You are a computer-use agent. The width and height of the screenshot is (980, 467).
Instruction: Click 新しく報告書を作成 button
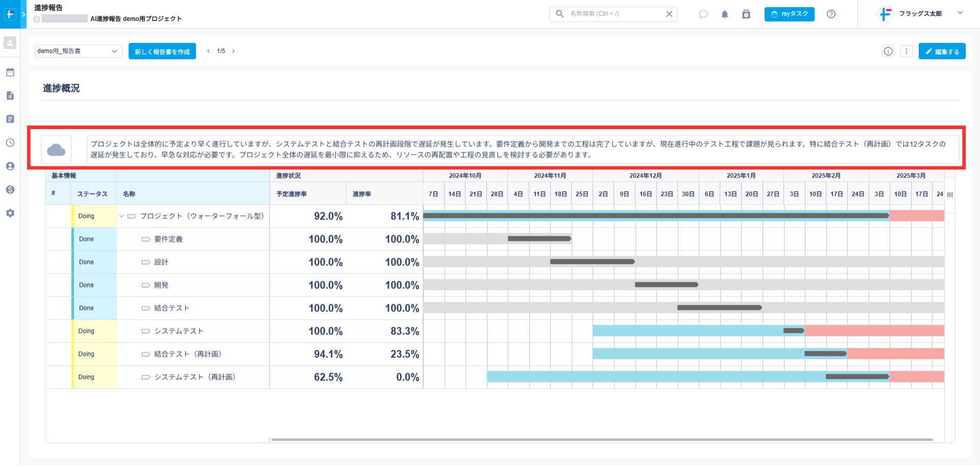(162, 52)
